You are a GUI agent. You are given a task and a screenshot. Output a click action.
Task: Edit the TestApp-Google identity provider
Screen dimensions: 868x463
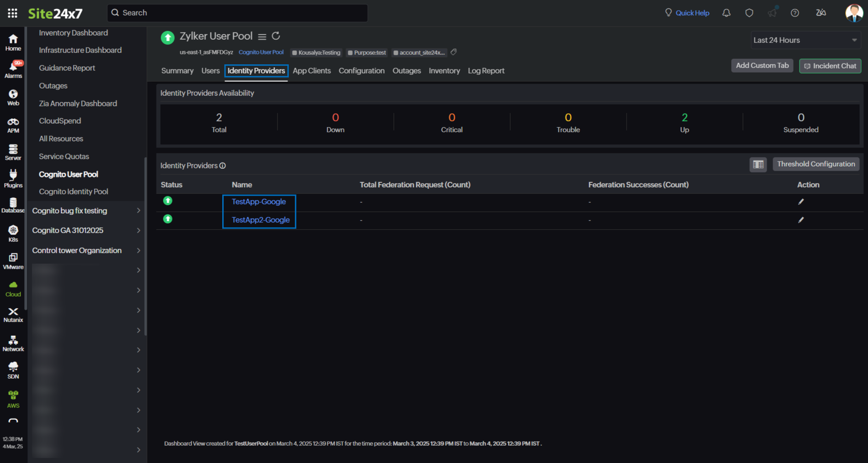(800, 202)
